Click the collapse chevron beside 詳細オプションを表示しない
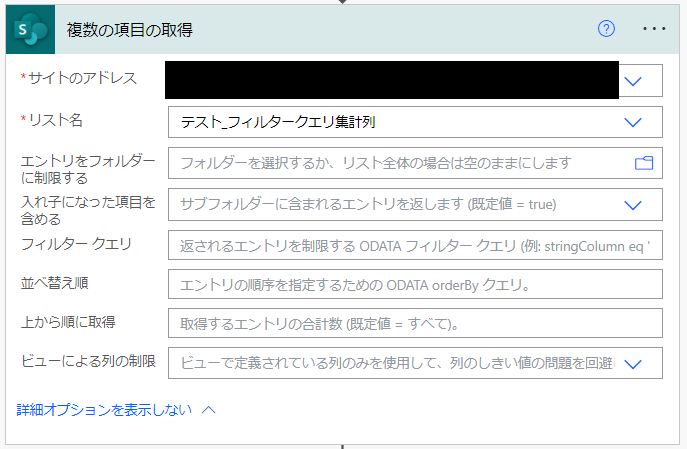Screen dimensions: 687x449 coord(209,410)
